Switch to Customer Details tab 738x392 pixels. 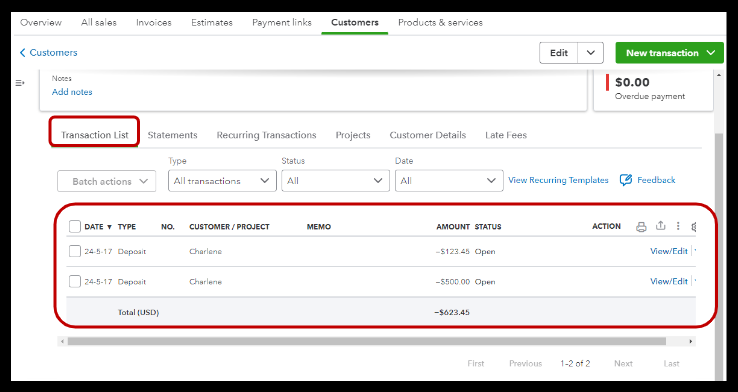[x=428, y=135]
